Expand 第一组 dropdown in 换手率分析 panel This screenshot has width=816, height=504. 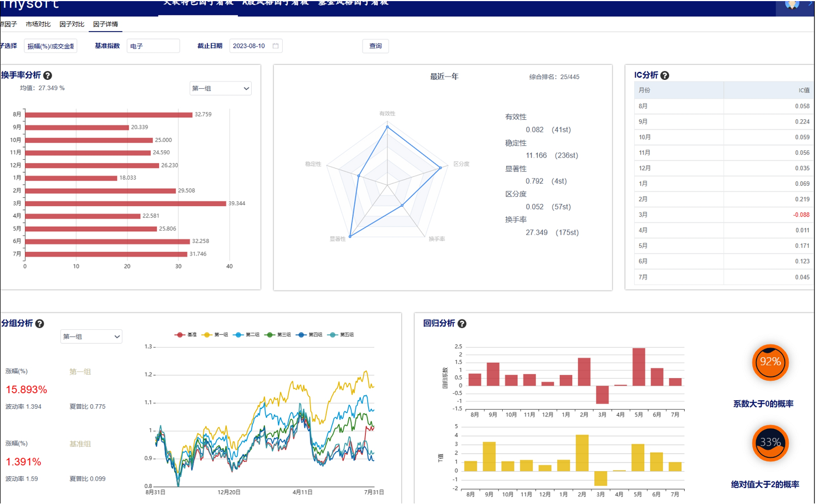(221, 89)
